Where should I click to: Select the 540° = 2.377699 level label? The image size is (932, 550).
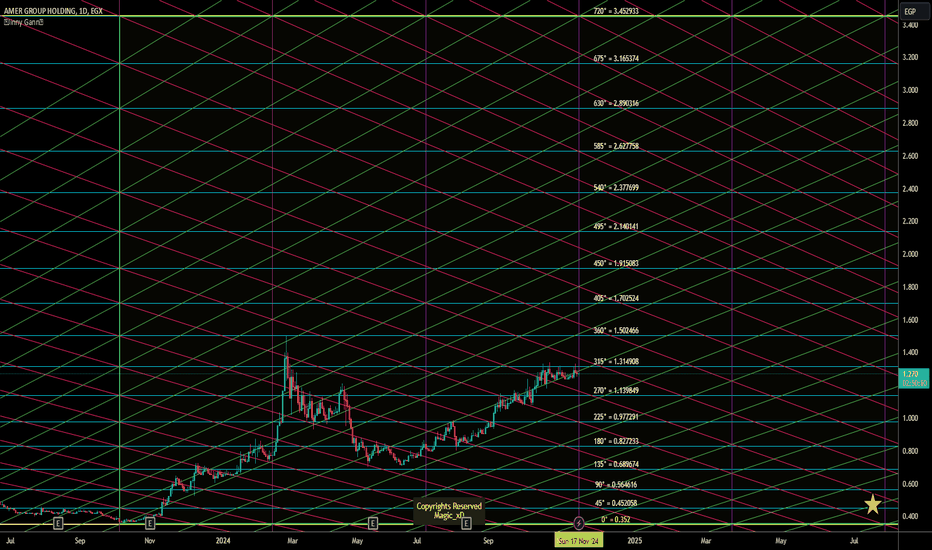point(616,188)
